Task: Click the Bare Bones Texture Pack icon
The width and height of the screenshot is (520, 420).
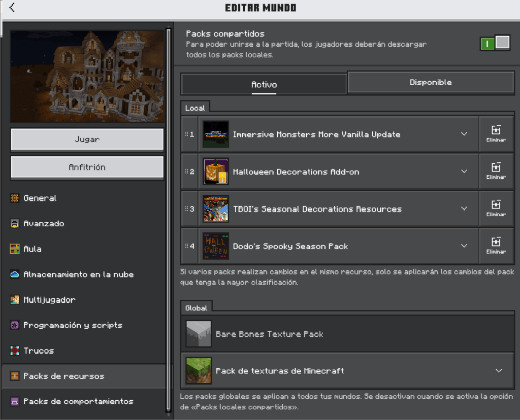Action: pos(199,334)
